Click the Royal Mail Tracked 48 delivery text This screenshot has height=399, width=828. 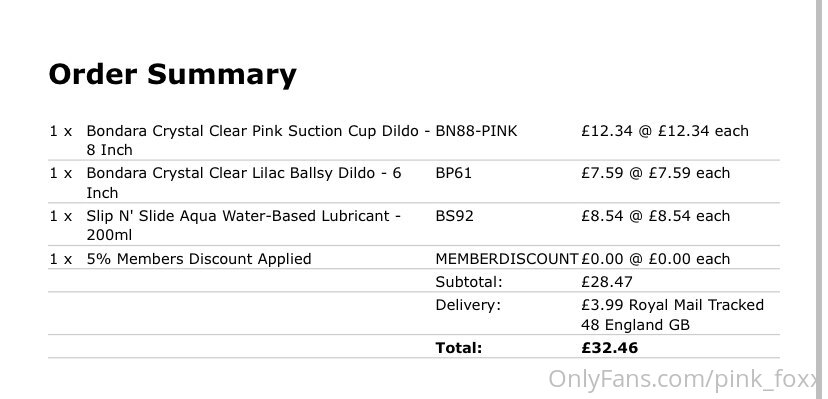point(672,315)
